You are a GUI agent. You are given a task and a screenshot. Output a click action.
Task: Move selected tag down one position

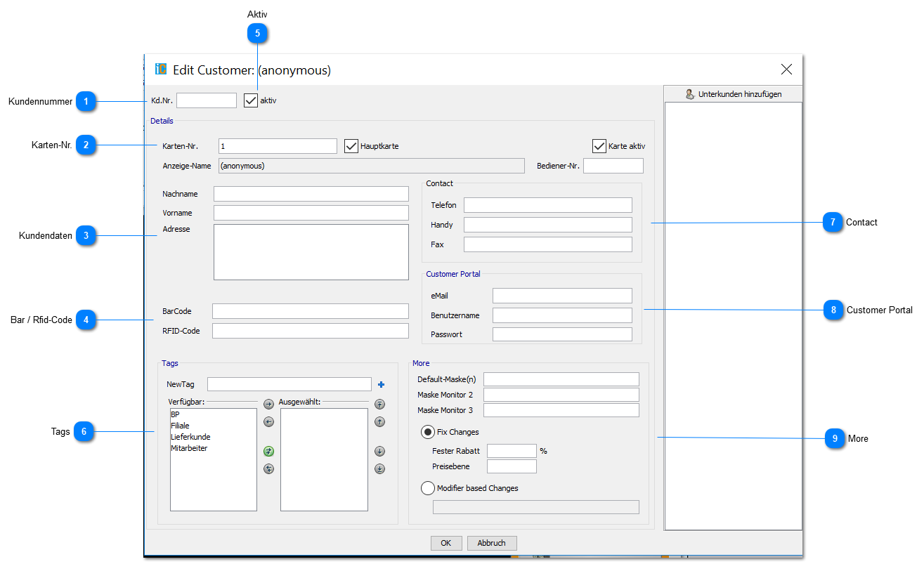pyautogui.click(x=379, y=452)
